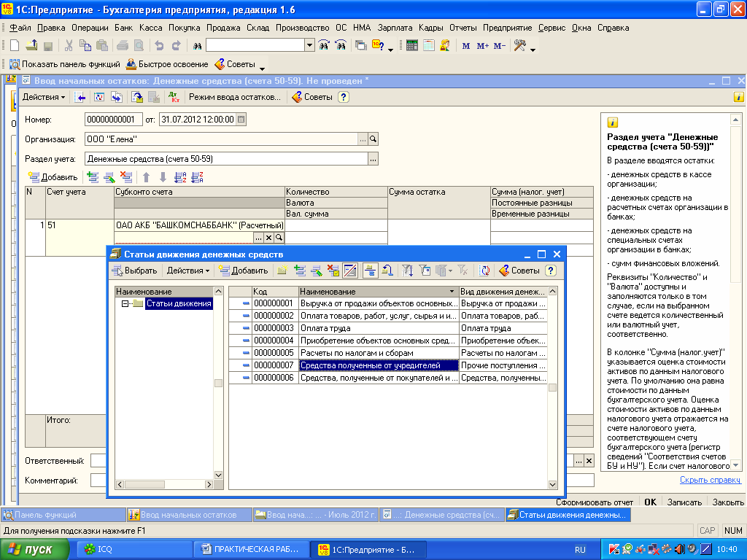This screenshot has height=560, width=747.
Task: Move row up with the up arrow icon
Action: (x=146, y=177)
